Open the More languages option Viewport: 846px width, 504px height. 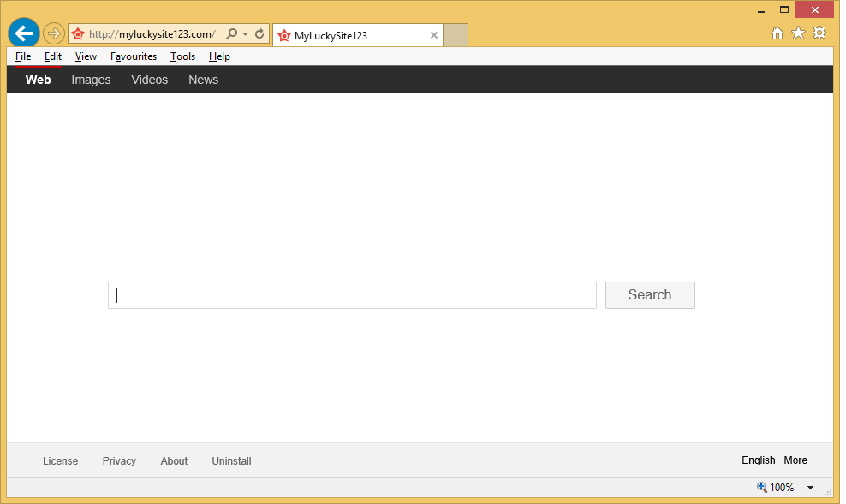click(x=795, y=460)
